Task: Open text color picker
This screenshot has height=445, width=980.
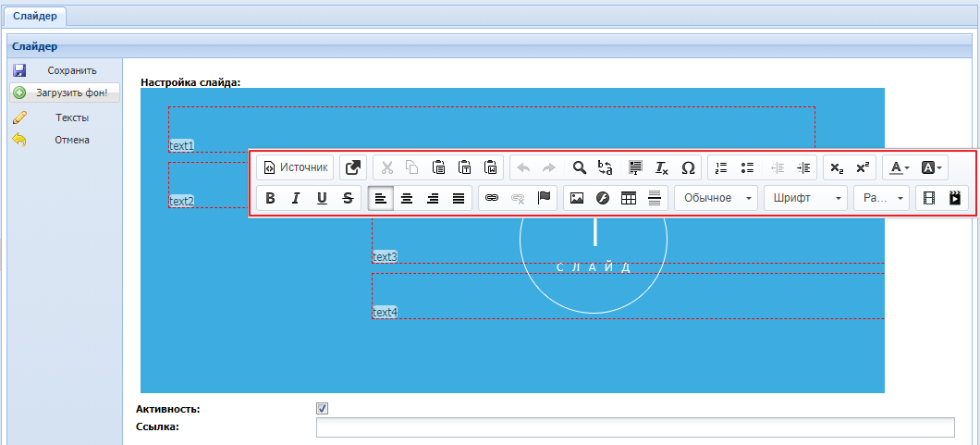Action: [900, 167]
